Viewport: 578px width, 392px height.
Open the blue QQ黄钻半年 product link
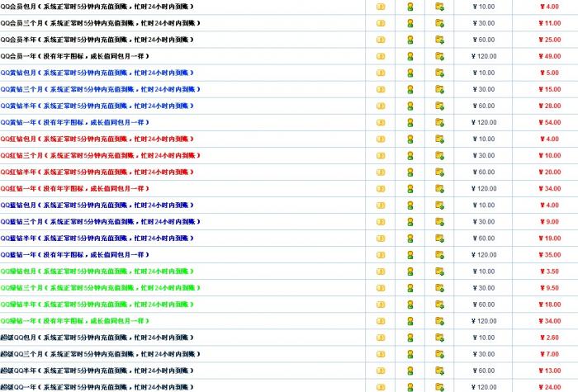(97, 106)
